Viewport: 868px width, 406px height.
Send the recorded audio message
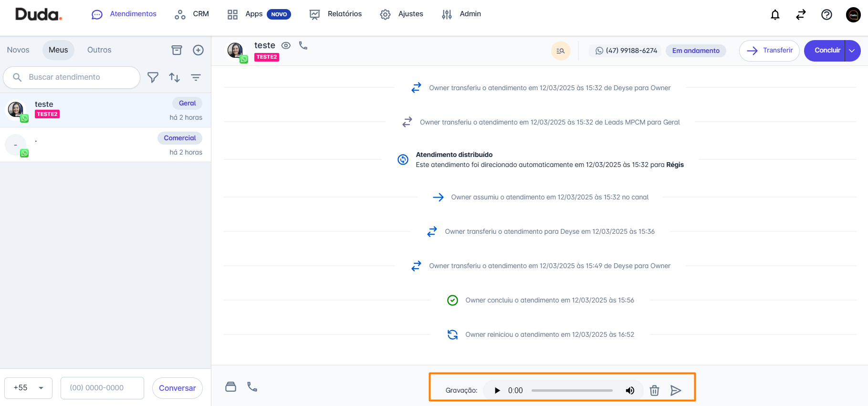tap(675, 390)
